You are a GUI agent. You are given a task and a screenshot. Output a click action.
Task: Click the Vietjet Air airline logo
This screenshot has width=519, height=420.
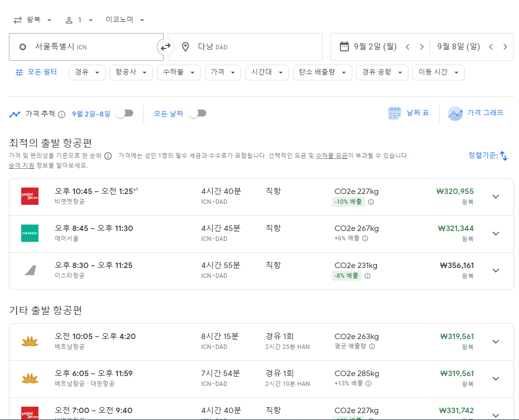30,195
